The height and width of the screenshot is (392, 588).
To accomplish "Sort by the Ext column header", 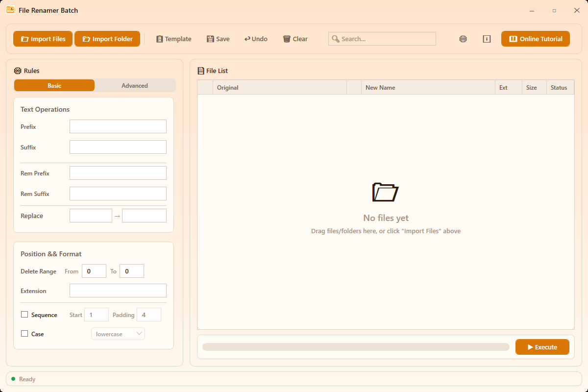I will [509, 87].
